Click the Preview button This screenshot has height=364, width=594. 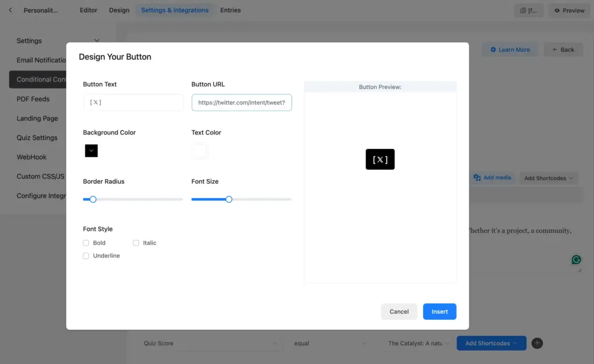point(570,10)
